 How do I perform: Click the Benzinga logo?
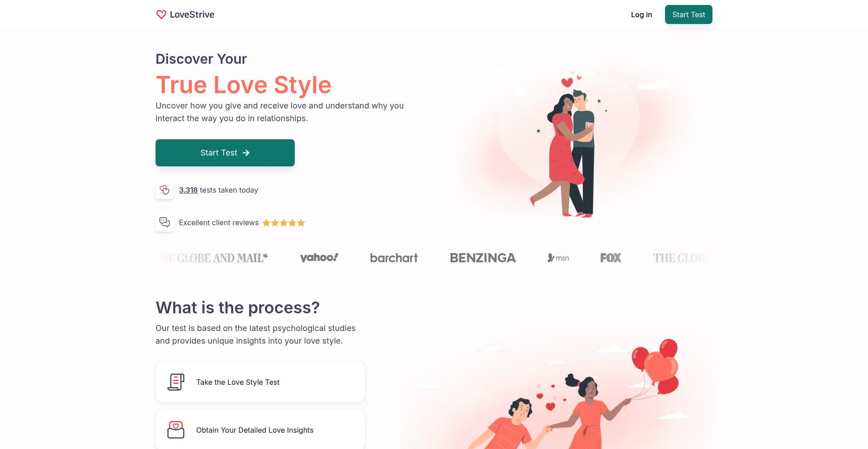482,258
